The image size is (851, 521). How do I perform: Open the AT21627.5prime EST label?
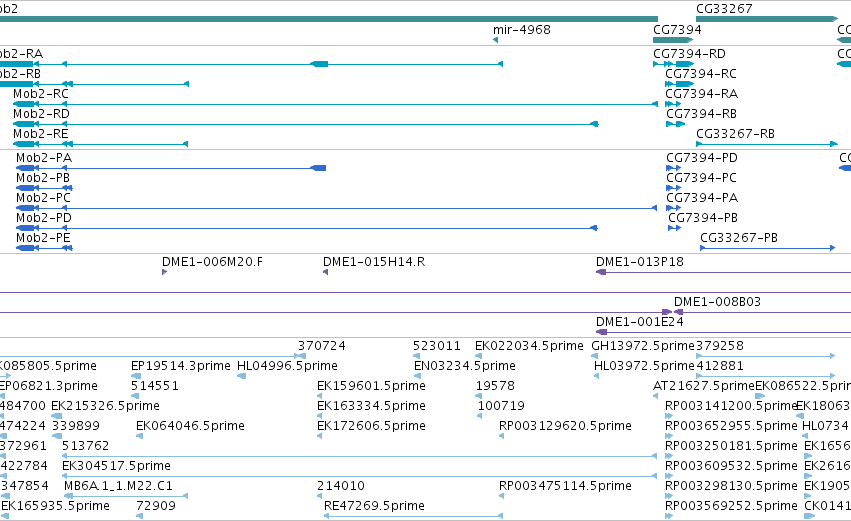click(704, 386)
